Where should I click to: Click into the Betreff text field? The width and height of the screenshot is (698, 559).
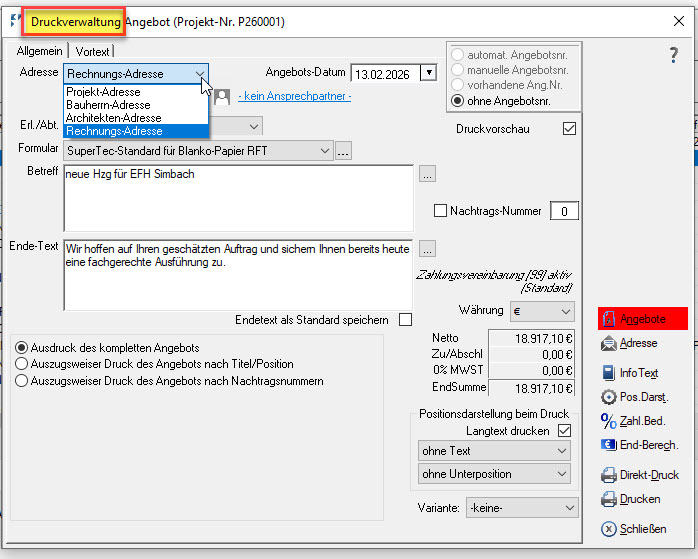pos(237,198)
